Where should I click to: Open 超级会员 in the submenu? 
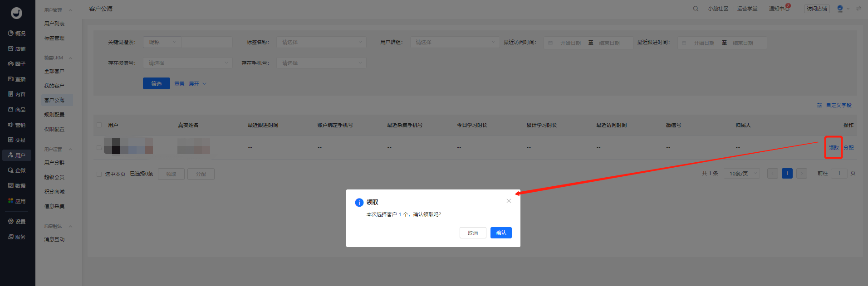(54, 177)
